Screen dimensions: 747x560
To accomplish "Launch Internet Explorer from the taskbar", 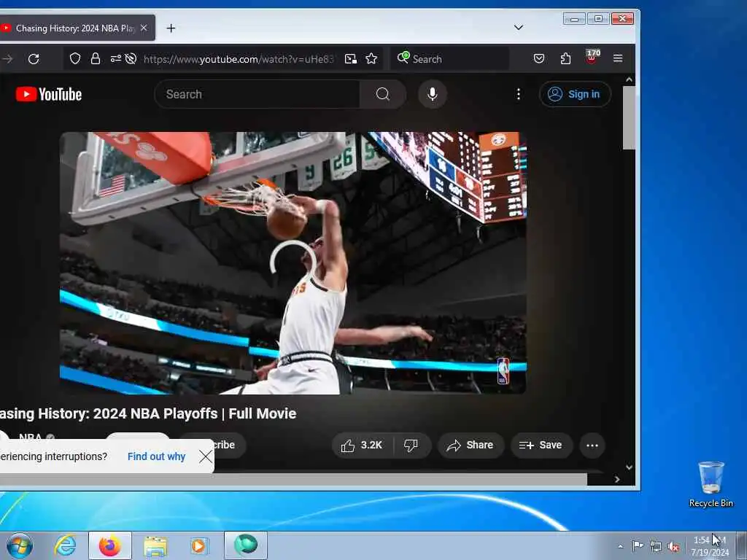I will point(65,545).
